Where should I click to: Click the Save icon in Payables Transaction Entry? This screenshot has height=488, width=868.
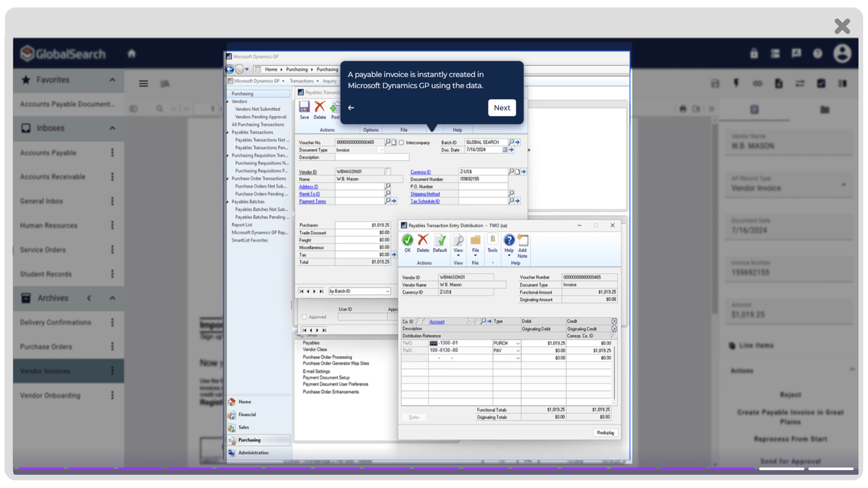304,110
